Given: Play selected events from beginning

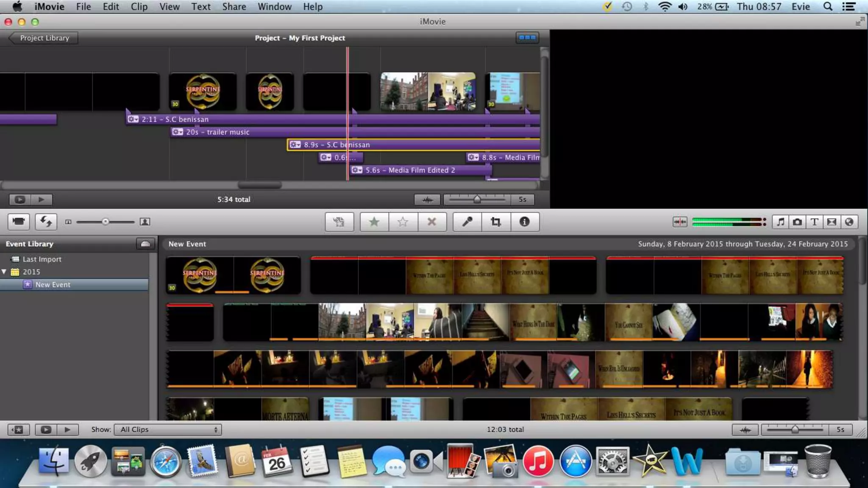Looking at the screenshot, I should pyautogui.click(x=67, y=430).
